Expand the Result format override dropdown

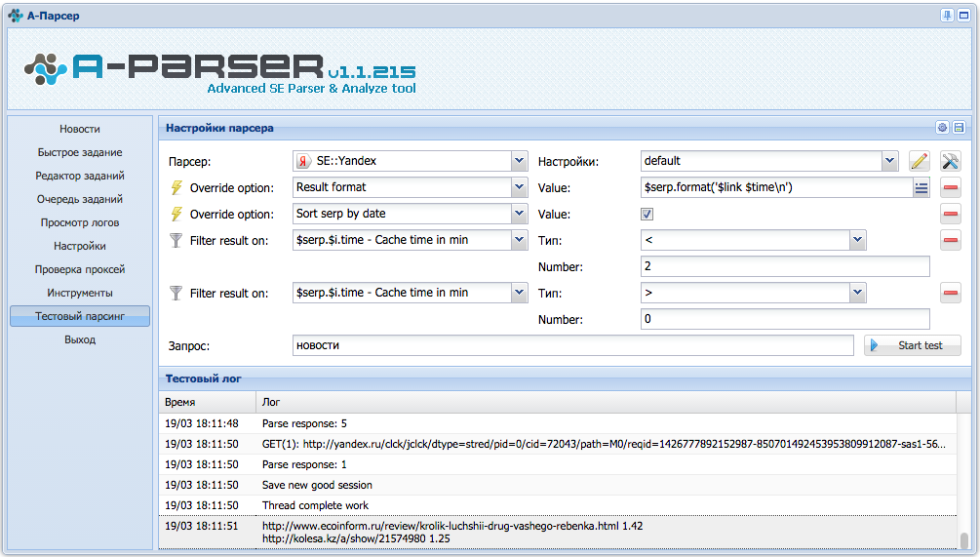519,187
